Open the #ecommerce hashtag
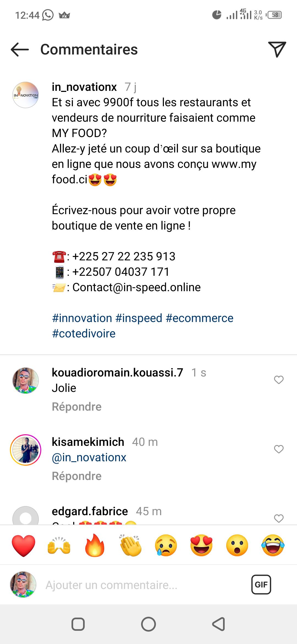This screenshot has width=297, height=644. pos(200,318)
